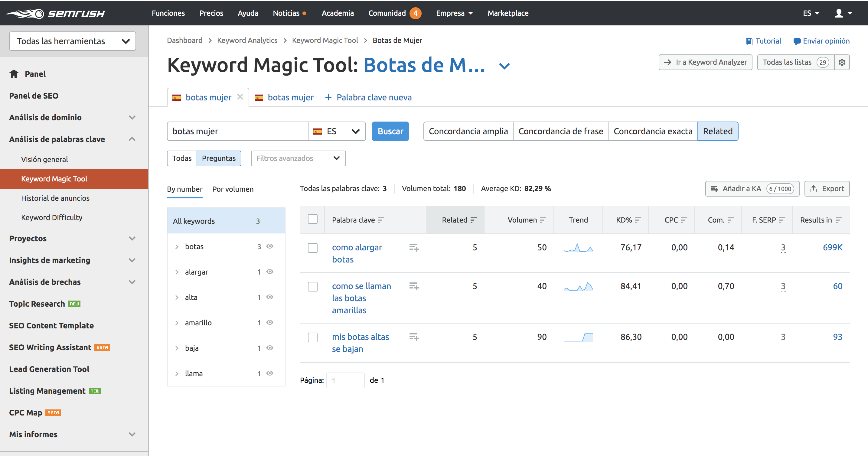Image resolution: width=868 pixels, height=456 pixels.
Task: Expand Análisis de dominio section
Action: [x=132, y=118]
